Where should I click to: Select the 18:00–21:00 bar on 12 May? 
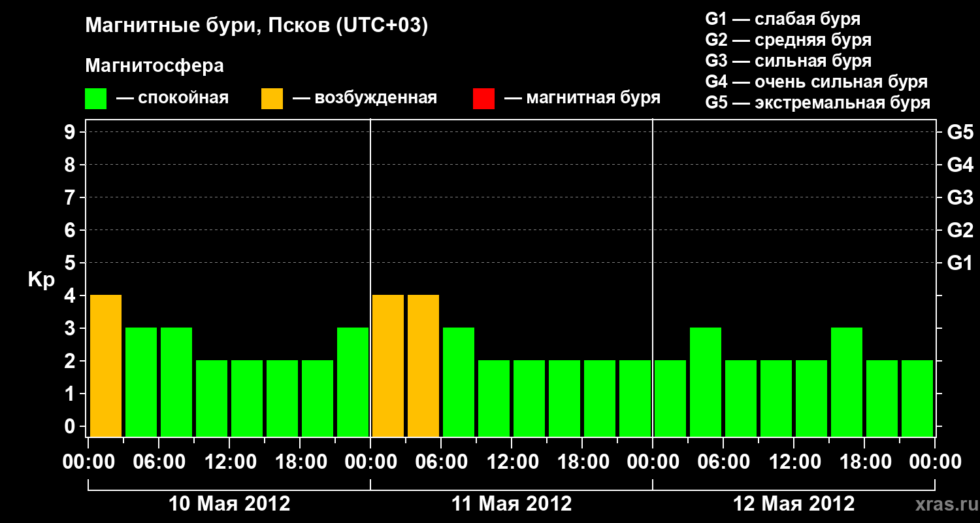point(882,398)
